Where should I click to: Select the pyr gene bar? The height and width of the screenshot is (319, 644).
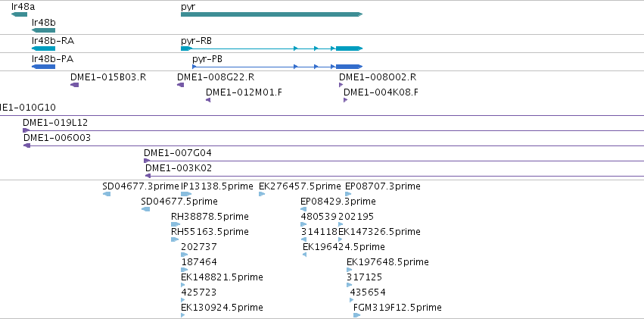pos(272,14)
